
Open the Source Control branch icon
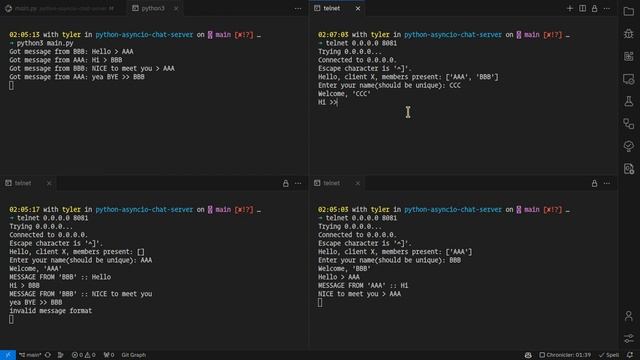(629, 124)
